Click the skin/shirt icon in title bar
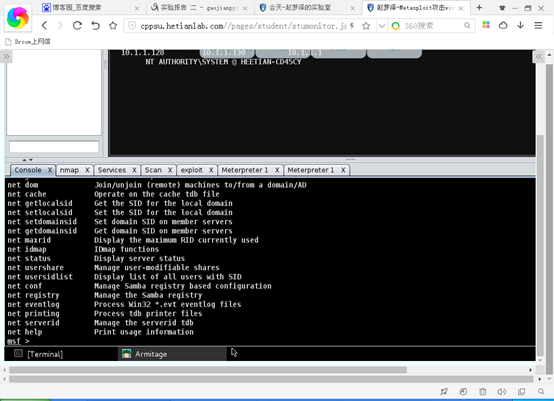Screen dimensions: 554x401 502,7
